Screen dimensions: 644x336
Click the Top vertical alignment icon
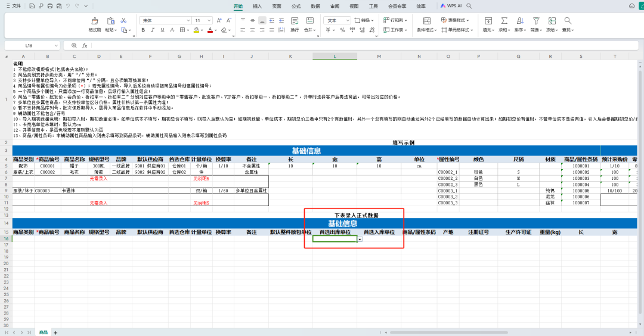242,20
